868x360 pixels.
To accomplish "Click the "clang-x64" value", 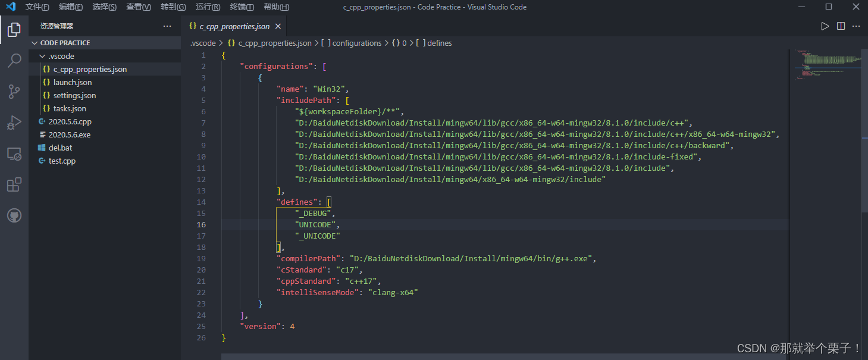I will [393, 293].
